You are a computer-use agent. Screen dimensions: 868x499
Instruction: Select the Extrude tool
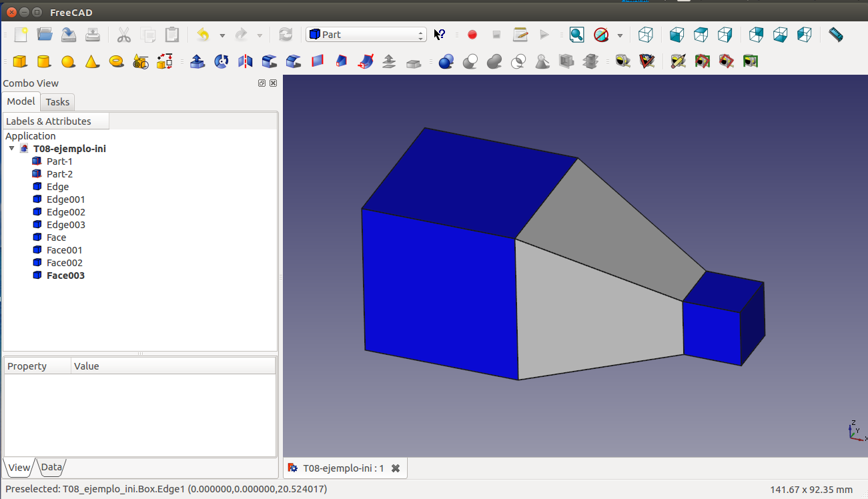pos(197,62)
